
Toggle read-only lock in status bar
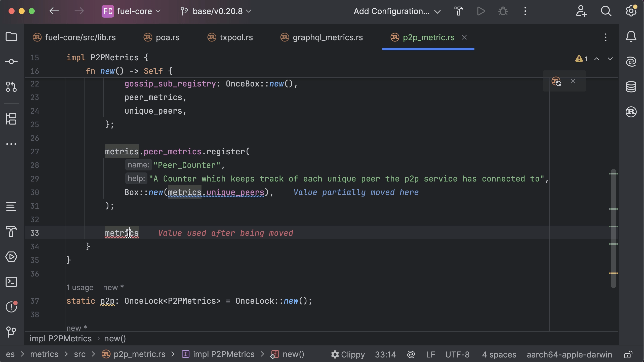click(x=628, y=354)
